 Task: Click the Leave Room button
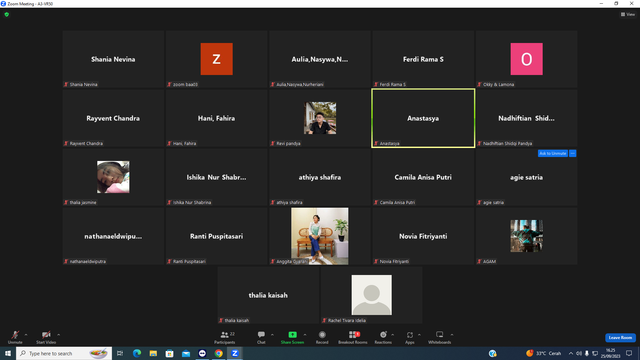click(x=620, y=338)
